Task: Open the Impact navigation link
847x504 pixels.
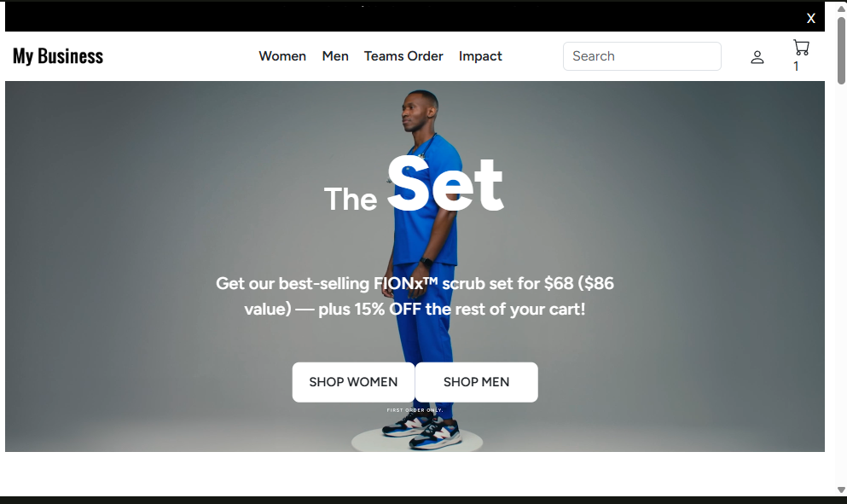Action: click(x=480, y=56)
